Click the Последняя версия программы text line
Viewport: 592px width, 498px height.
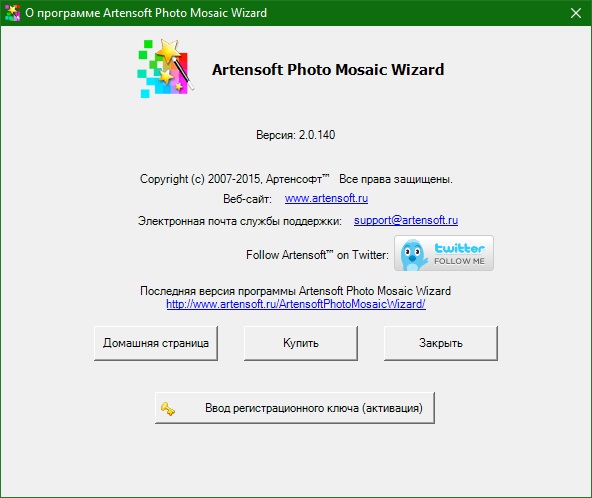(296, 291)
